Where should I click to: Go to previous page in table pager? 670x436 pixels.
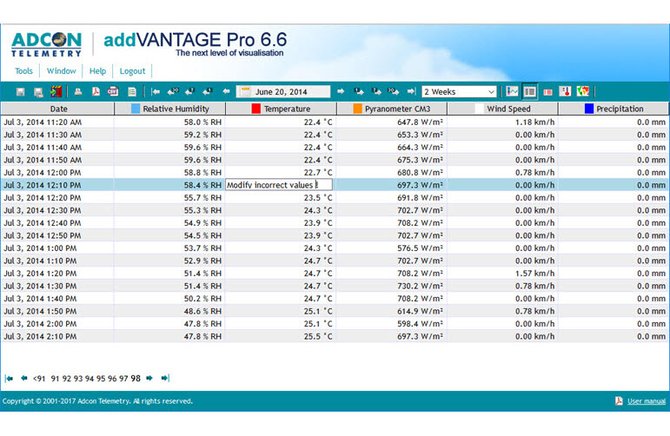24,378
